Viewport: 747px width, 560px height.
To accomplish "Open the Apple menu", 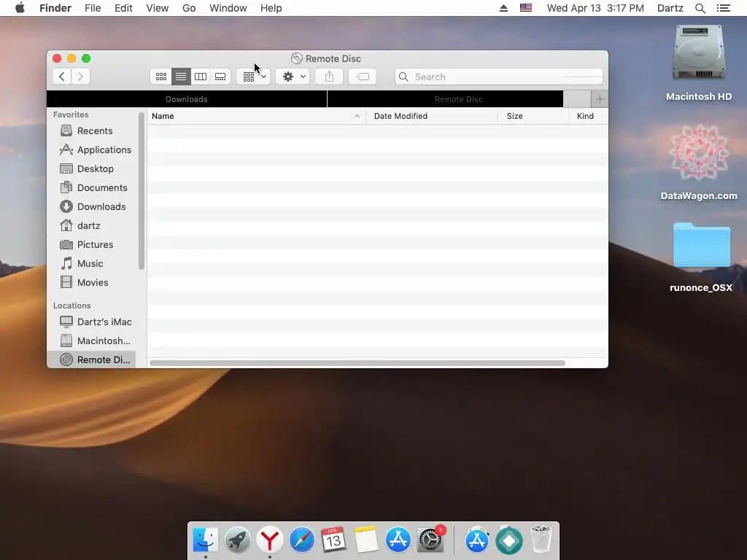I will [x=20, y=8].
